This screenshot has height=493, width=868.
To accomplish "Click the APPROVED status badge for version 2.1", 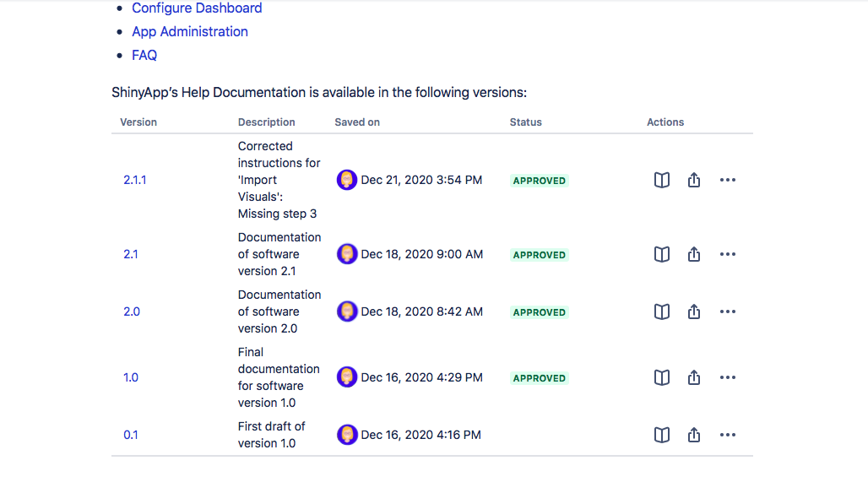I will coord(539,254).
